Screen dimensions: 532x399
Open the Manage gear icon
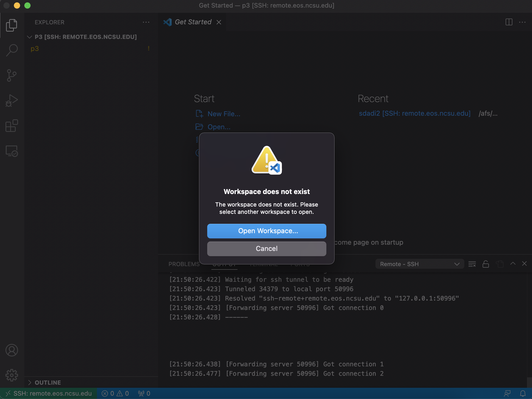point(12,375)
